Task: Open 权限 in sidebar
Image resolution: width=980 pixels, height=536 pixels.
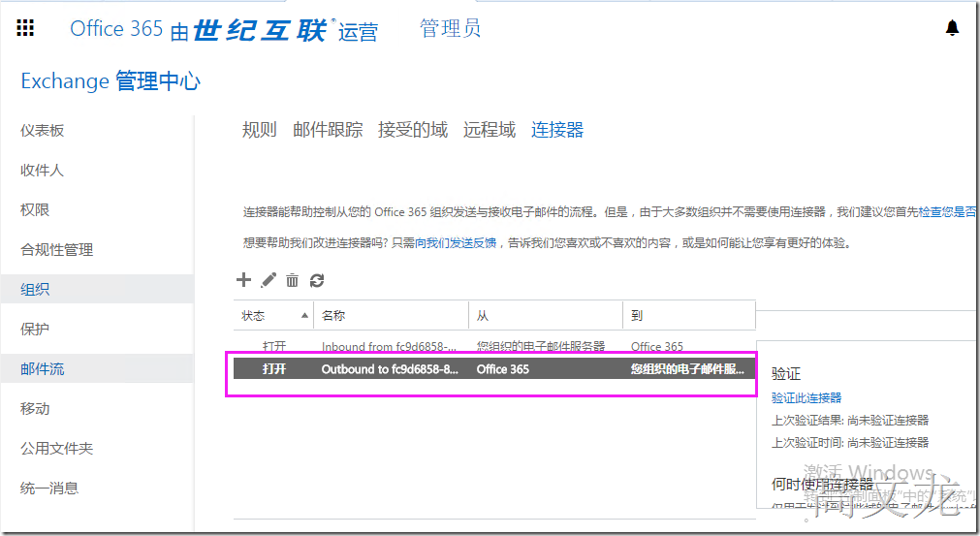Action: (x=35, y=210)
